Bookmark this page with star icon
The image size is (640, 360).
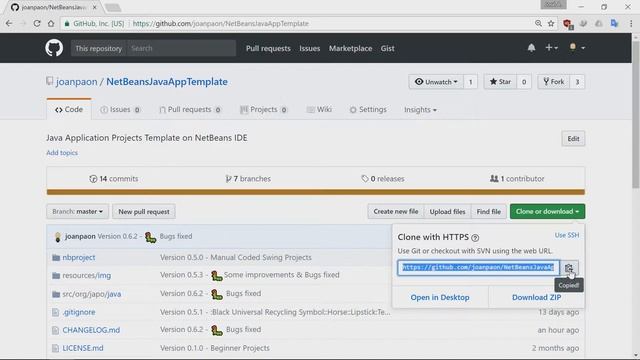pyautogui.click(x=551, y=23)
